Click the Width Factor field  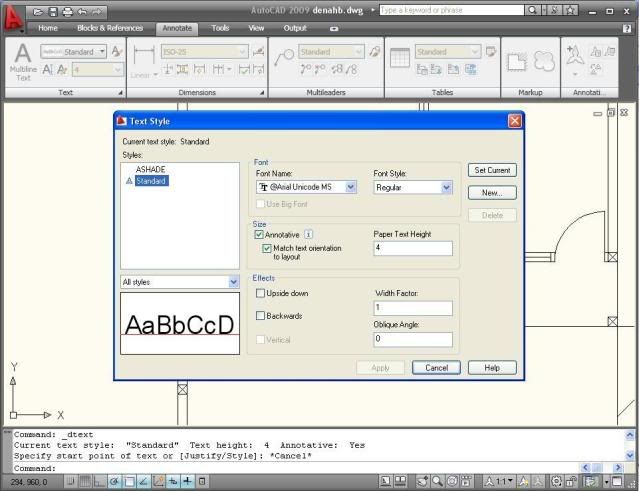pos(413,308)
